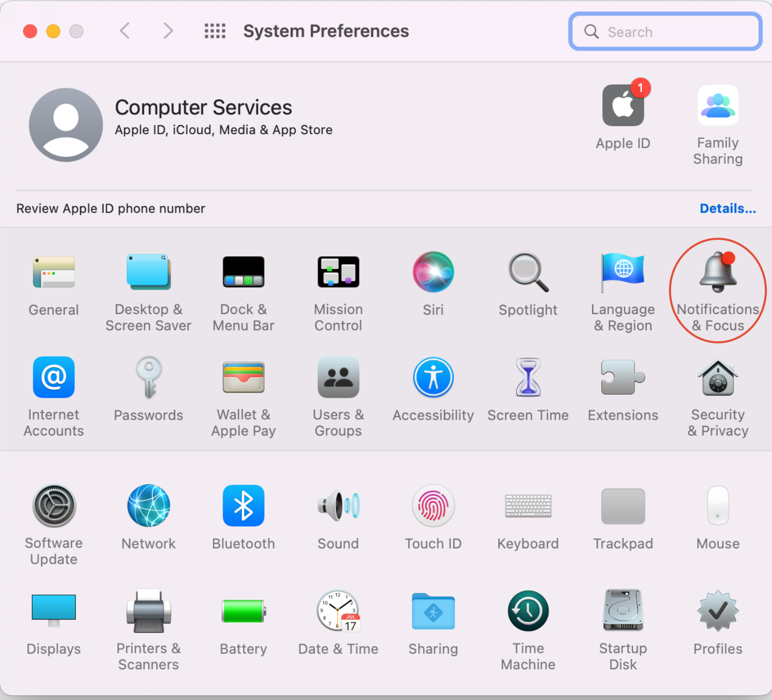Click the Computer Services account name
Viewport: 772px width, 700px height.
[x=204, y=108]
